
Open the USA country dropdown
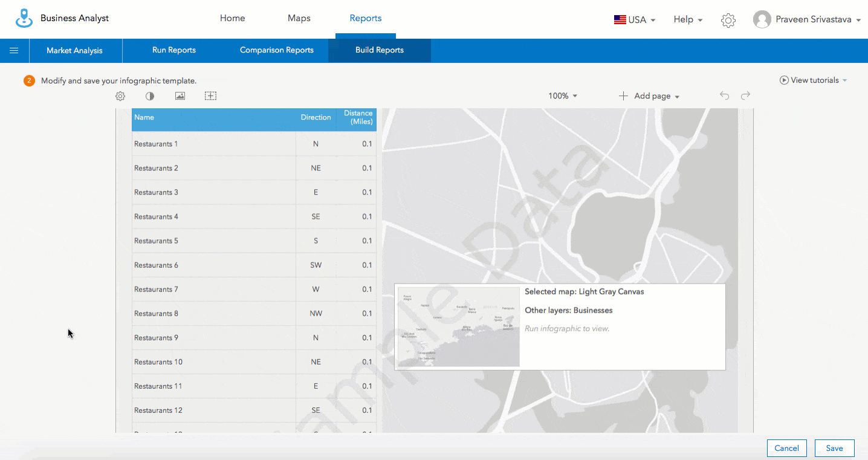point(635,20)
